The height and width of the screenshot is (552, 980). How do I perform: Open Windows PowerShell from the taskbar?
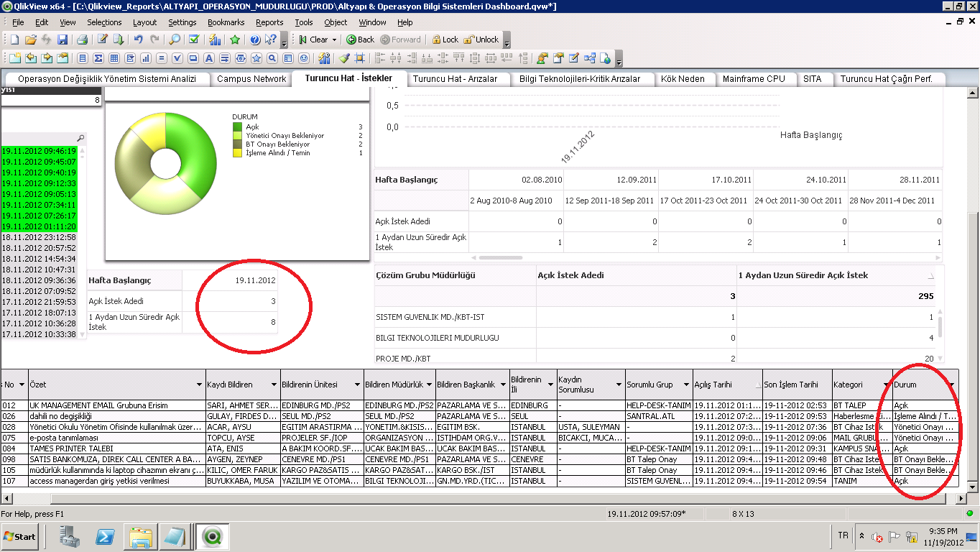coord(105,536)
